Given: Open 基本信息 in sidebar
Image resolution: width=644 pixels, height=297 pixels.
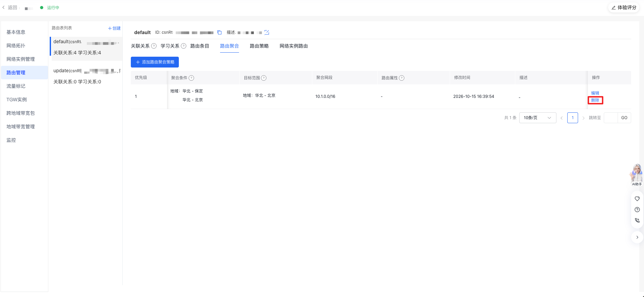Looking at the screenshot, I should click(x=24, y=32).
